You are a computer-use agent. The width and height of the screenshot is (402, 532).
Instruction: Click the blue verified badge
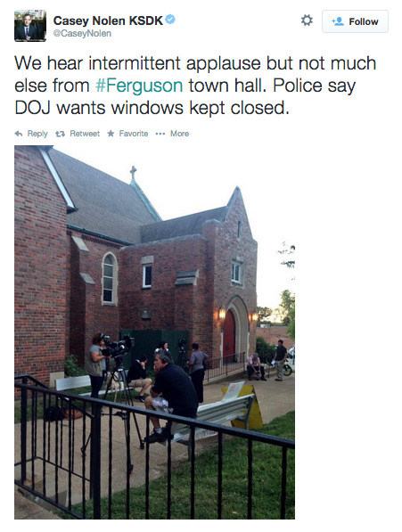point(170,20)
